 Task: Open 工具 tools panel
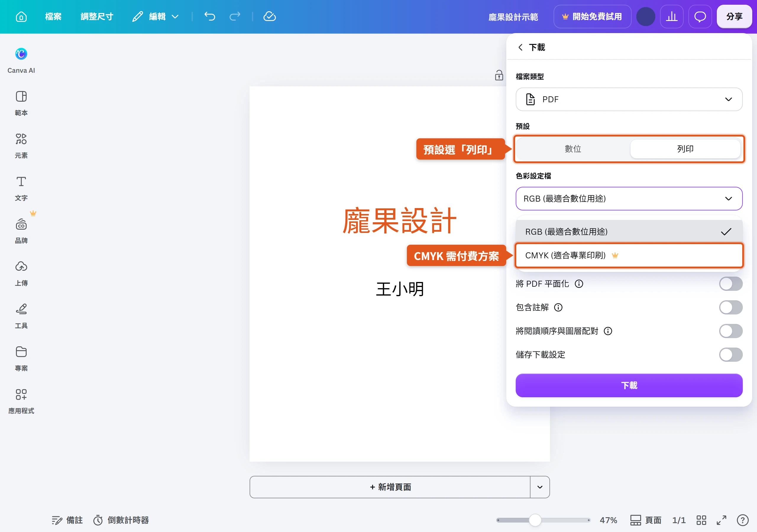pos(21,316)
